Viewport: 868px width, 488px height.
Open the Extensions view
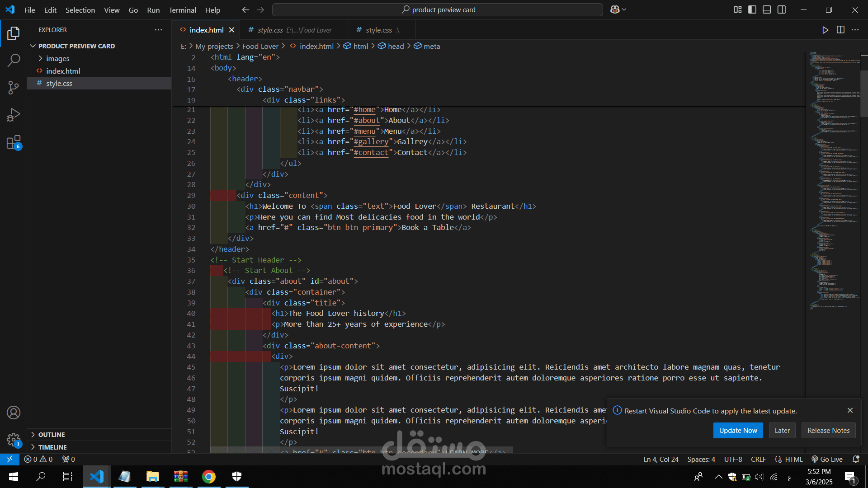tap(14, 142)
